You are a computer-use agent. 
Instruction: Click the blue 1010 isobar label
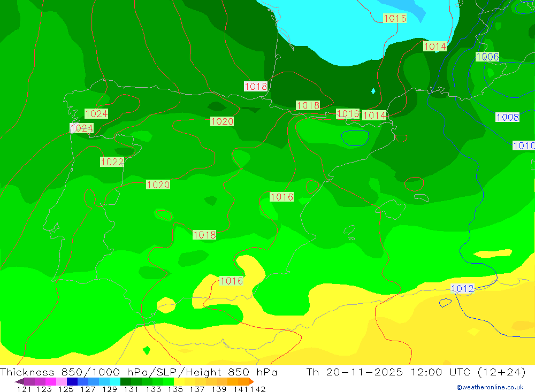[x=524, y=145]
